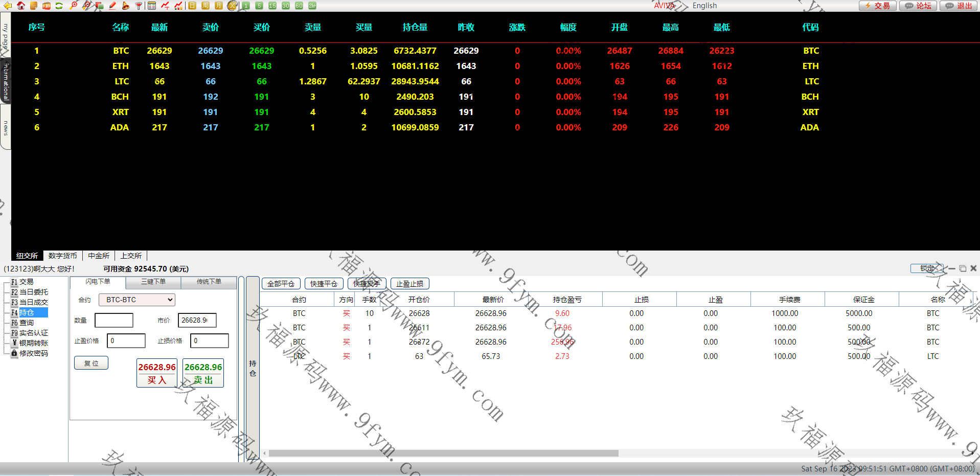Viewport: 980px width, 476px height.
Task: Click the 锁定 lock toggle button
Action: (x=926, y=268)
